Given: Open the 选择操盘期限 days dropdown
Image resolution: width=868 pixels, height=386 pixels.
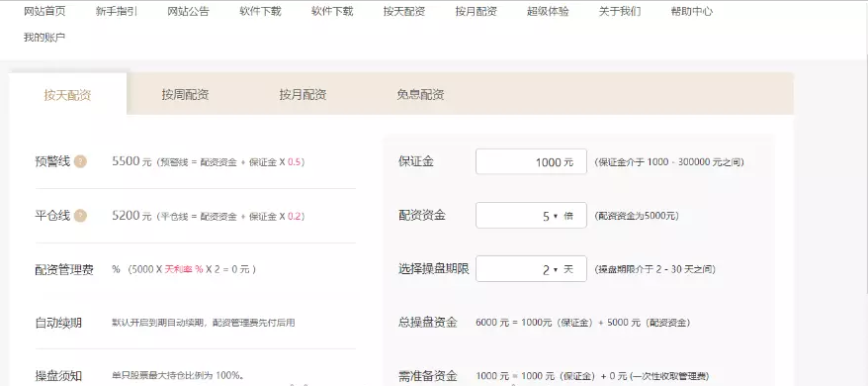Looking at the screenshot, I should (x=531, y=269).
